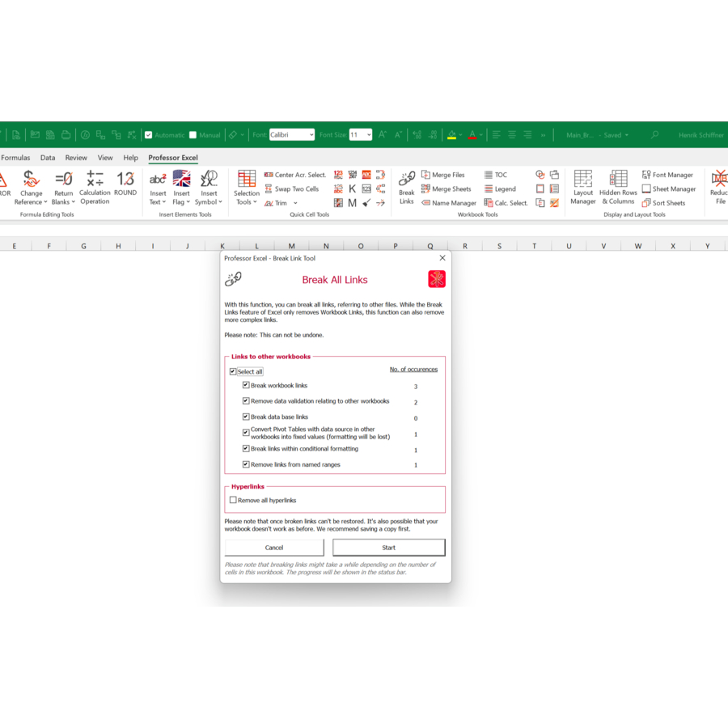Open the Font name combo box
This screenshot has height=728, width=728.
(291, 135)
